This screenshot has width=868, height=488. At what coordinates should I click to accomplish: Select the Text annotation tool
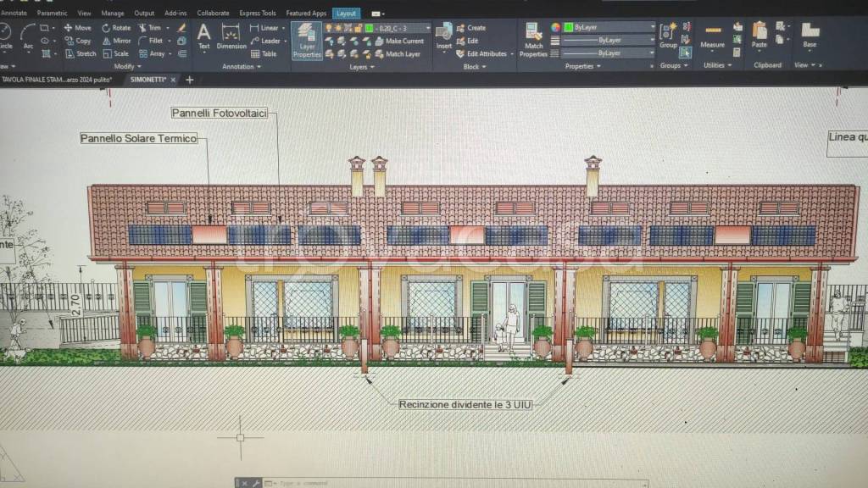tap(203, 36)
